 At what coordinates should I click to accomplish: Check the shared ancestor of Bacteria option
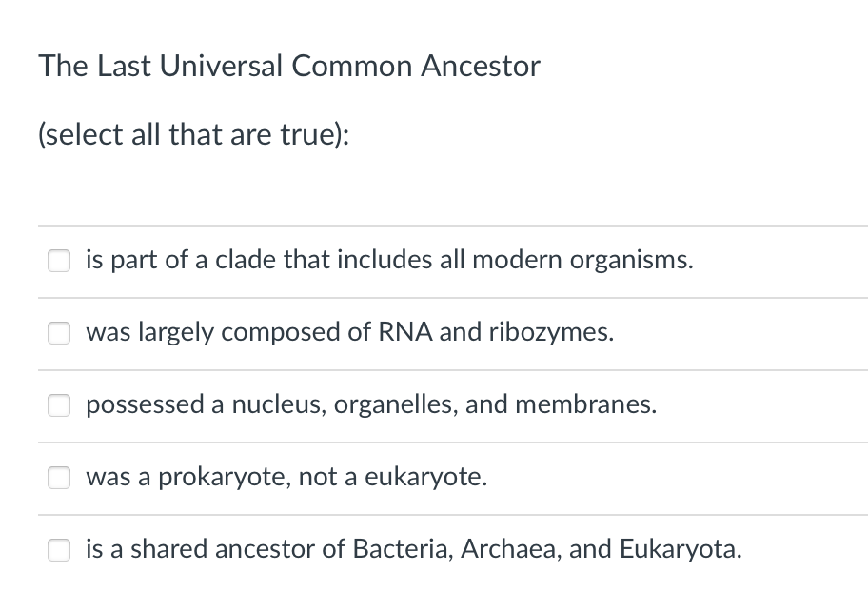[59, 550]
